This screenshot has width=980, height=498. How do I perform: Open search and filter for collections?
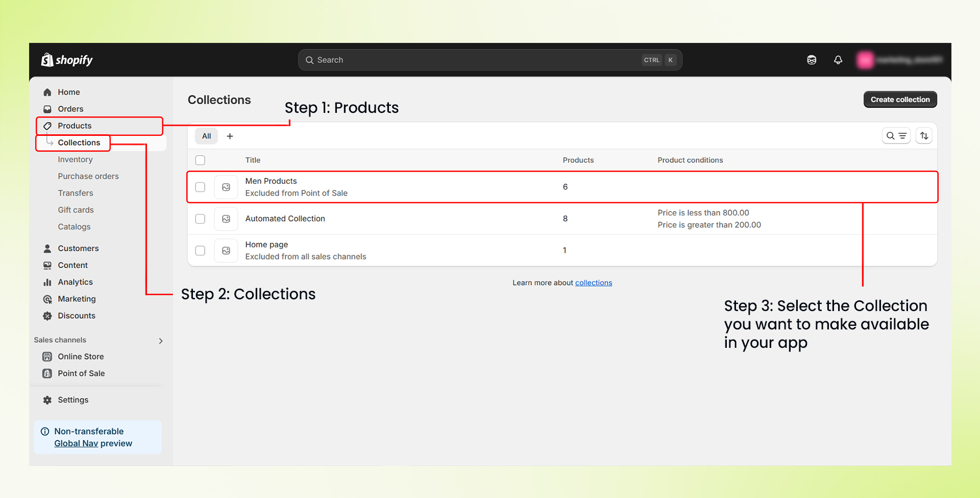pyautogui.click(x=896, y=135)
